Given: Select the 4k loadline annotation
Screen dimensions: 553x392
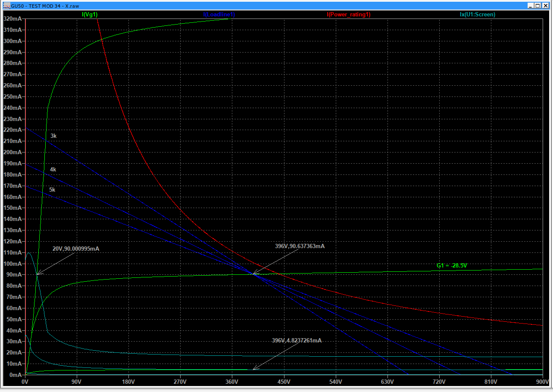Looking at the screenshot, I should 53,169.
